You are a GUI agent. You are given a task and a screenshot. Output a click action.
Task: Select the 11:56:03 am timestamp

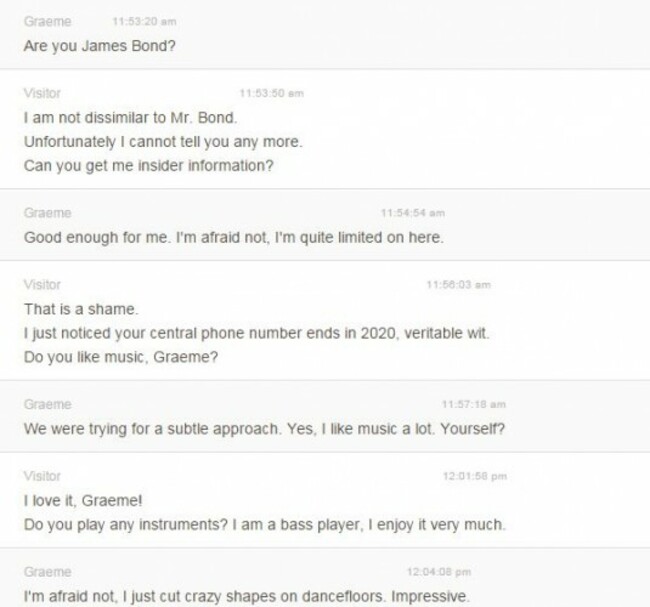[x=458, y=284]
